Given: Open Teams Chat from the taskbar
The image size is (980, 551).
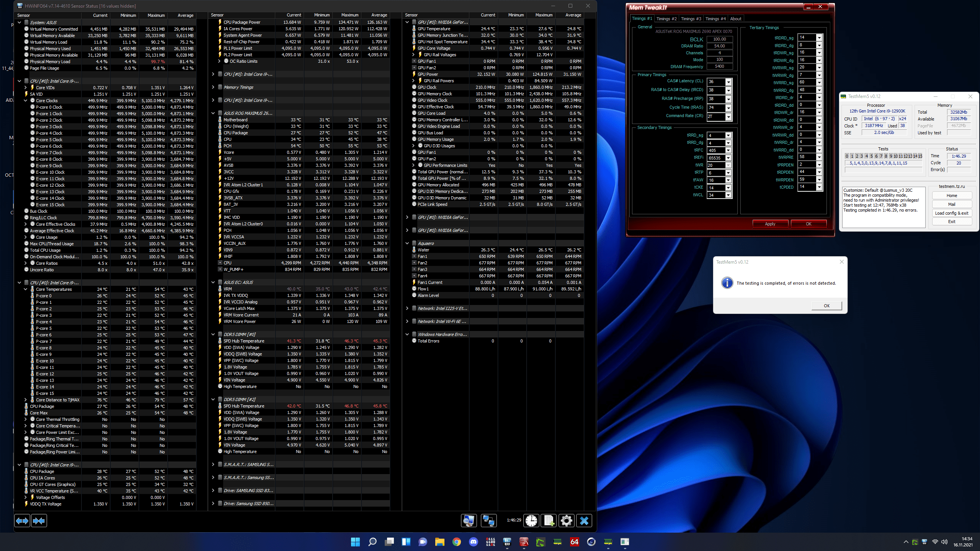Looking at the screenshot, I should [423, 542].
